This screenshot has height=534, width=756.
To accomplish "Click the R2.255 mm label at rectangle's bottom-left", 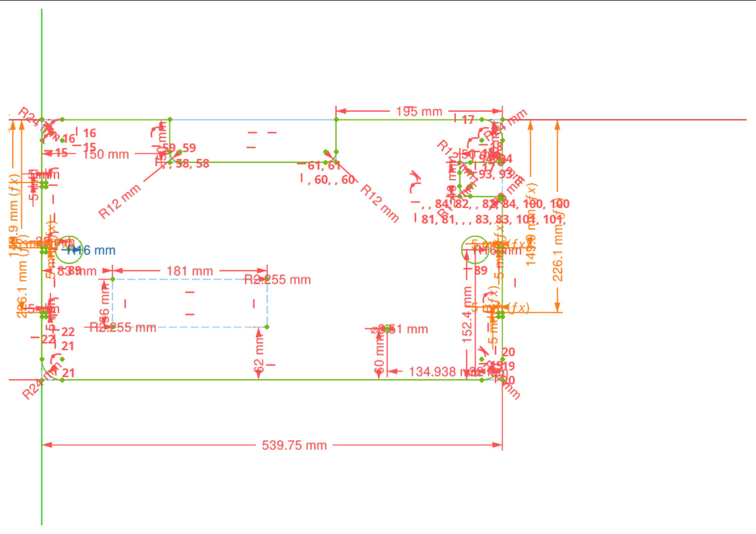I will pyautogui.click(x=123, y=328).
